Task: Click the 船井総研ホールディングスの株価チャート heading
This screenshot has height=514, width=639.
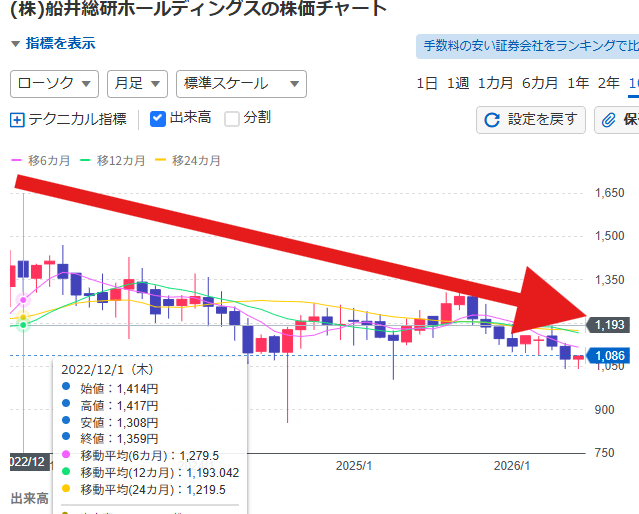Action: pos(198,9)
